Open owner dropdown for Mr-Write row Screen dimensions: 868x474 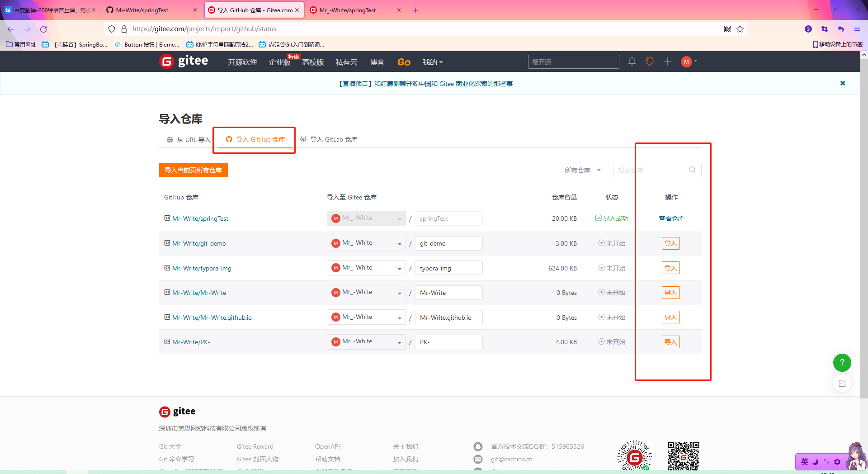(x=366, y=293)
